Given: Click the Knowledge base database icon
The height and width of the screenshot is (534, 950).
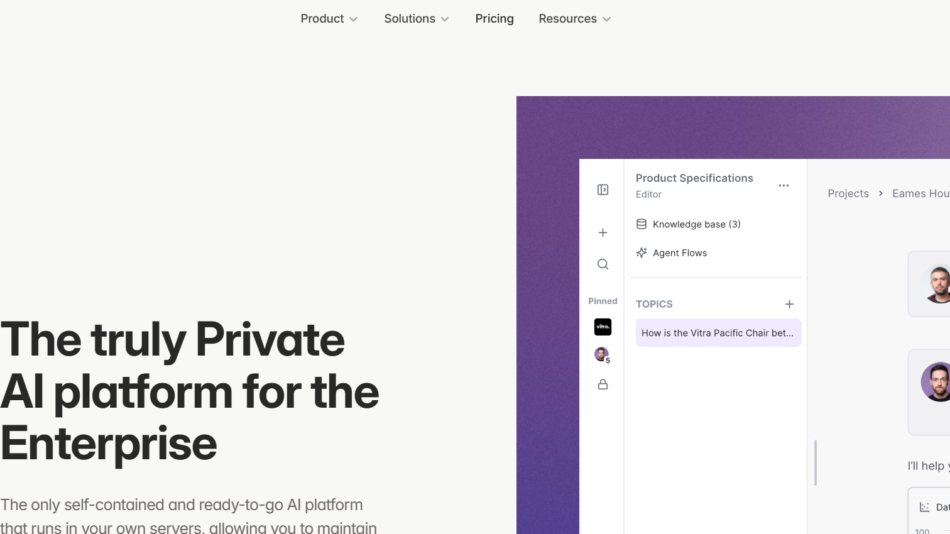Looking at the screenshot, I should click(642, 224).
